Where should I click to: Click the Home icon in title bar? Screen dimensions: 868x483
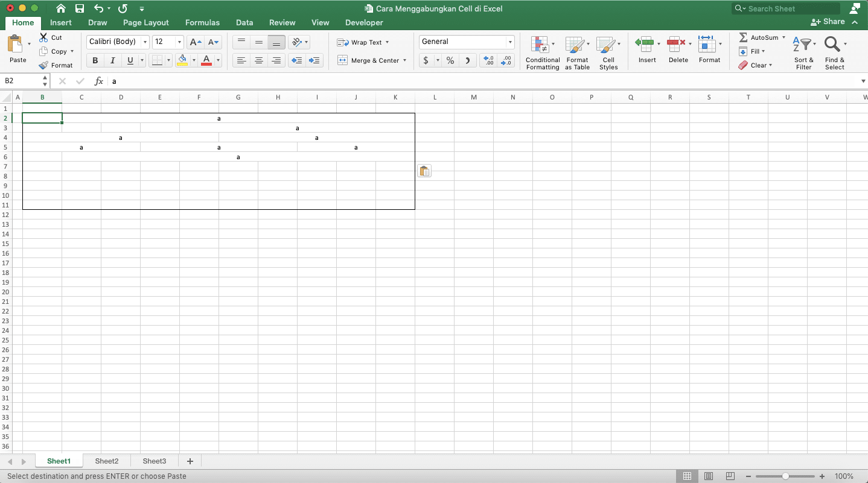click(x=60, y=8)
